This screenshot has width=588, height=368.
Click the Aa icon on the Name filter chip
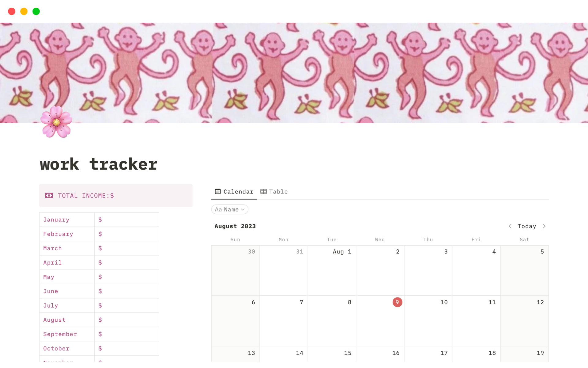pyautogui.click(x=219, y=209)
